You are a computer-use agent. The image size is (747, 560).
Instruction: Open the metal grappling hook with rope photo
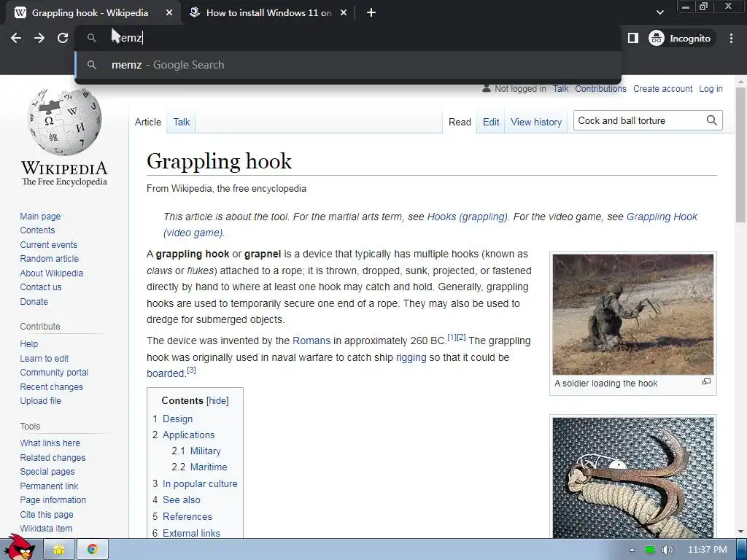(632, 478)
